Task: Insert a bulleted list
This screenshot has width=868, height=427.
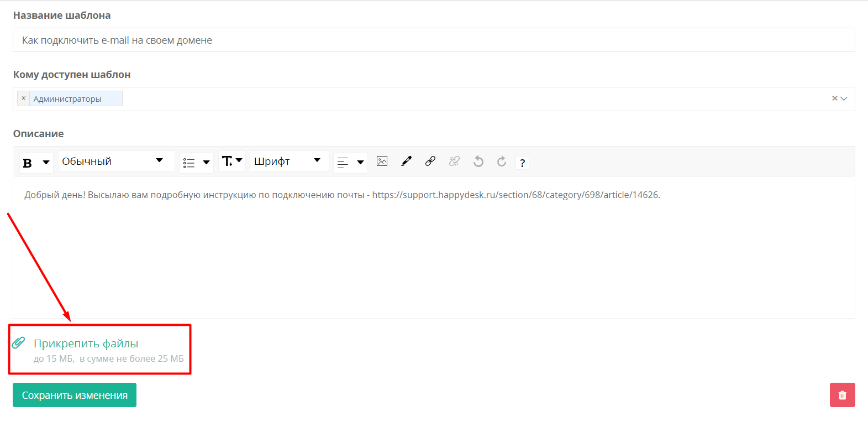Action: (189, 163)
